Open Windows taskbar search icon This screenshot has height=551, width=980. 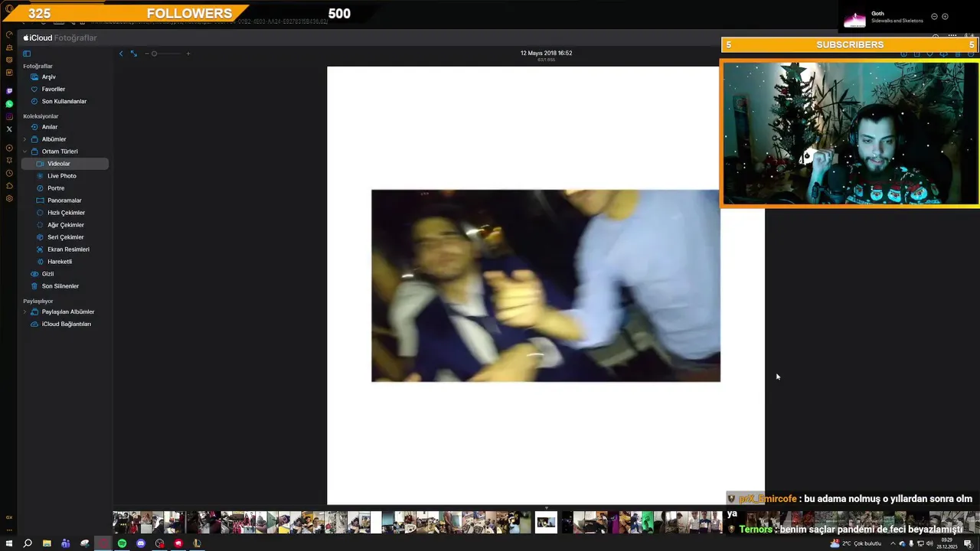tap(28, 543)
